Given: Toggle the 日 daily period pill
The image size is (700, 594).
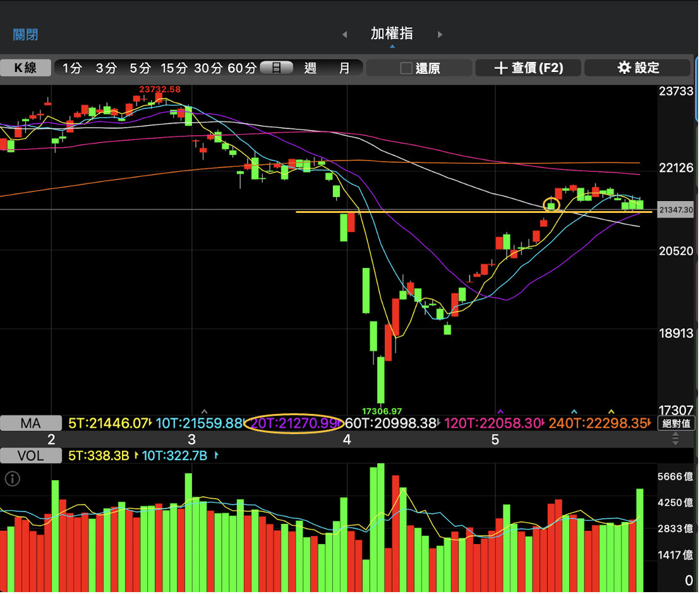Looking at the screenshot, I should click(277, 68).
